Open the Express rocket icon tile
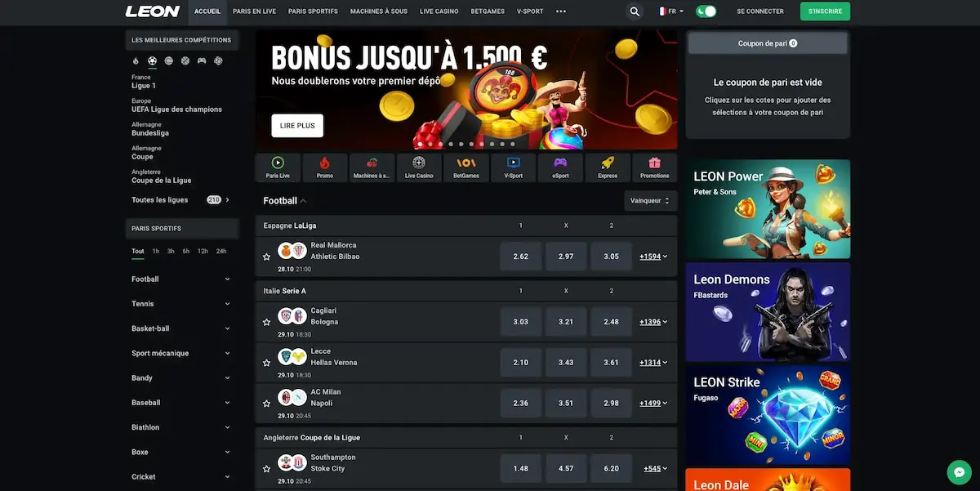The width and height of the screenshot is (980, 491). coord(608,167)
